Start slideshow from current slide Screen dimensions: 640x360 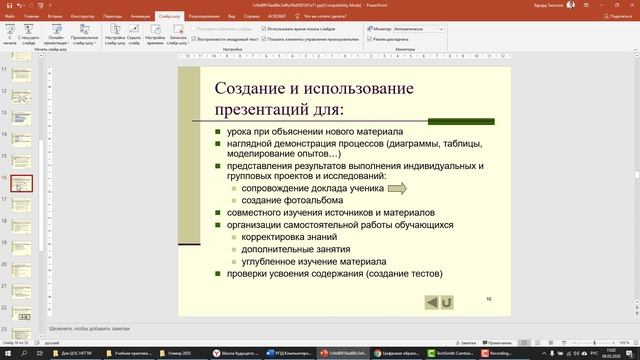(29, 34)
